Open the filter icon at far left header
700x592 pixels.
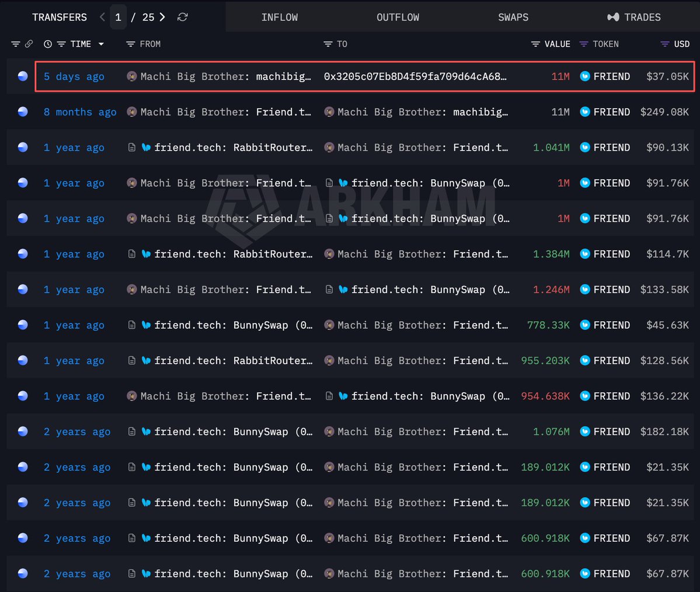16,44
